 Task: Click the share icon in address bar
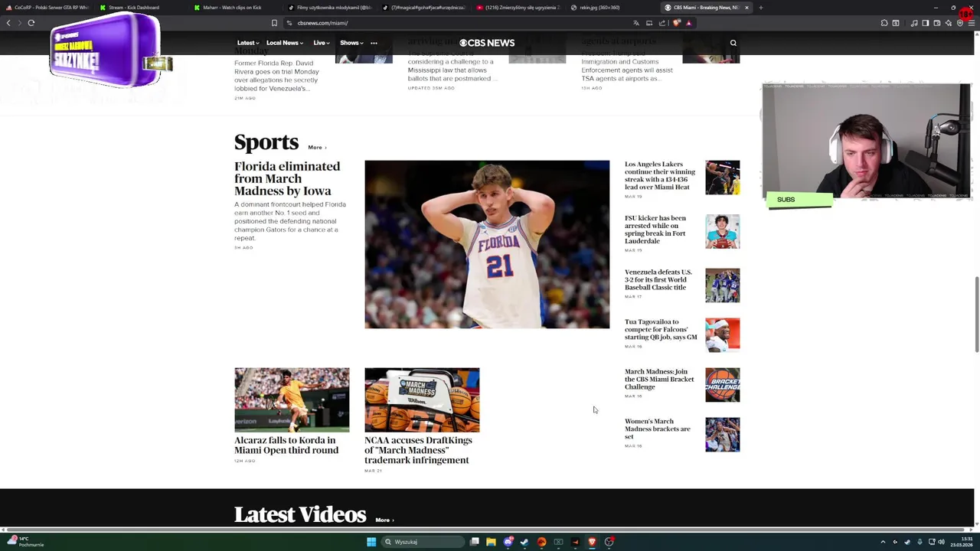pos(662,23)
